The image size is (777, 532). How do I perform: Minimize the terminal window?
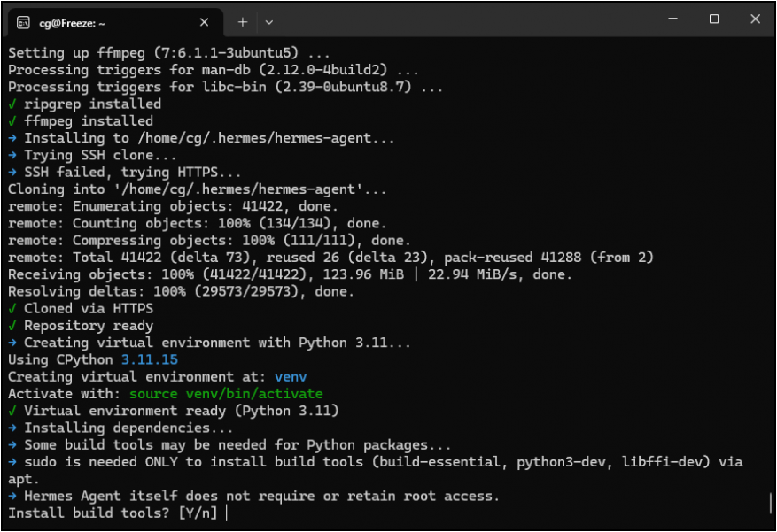tap(673, 19)
